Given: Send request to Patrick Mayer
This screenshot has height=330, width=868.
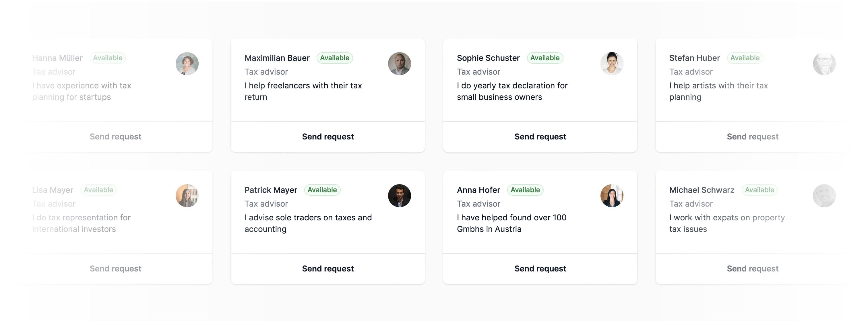Looking at the screenshot, I should pos(328,269).
